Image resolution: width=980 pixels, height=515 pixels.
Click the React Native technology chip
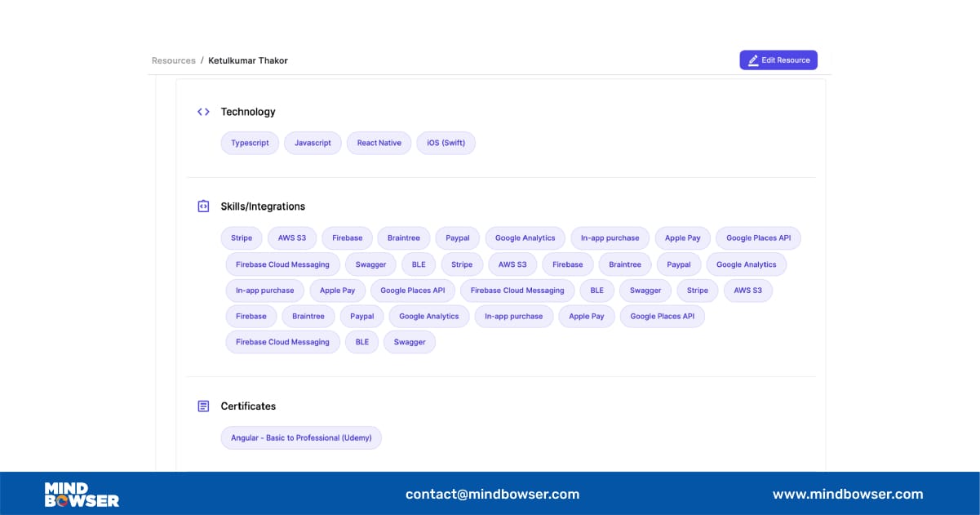pyautogui.click(x=379, y=143)
